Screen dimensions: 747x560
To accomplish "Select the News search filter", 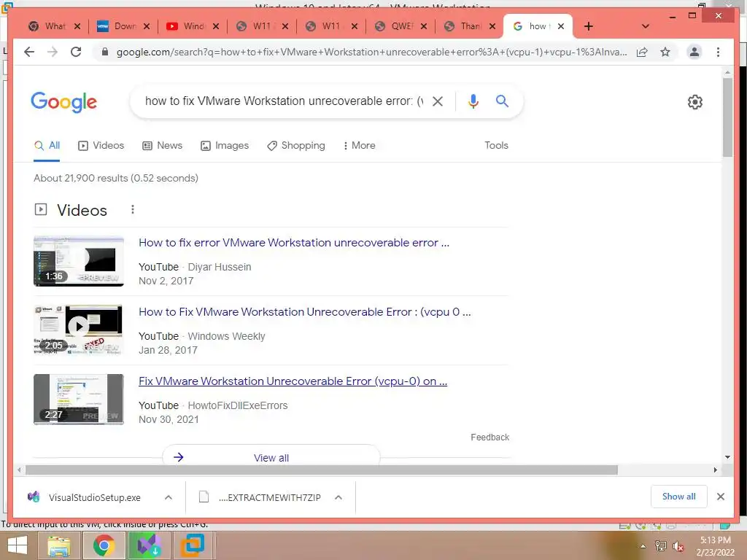I will [163, 146].
